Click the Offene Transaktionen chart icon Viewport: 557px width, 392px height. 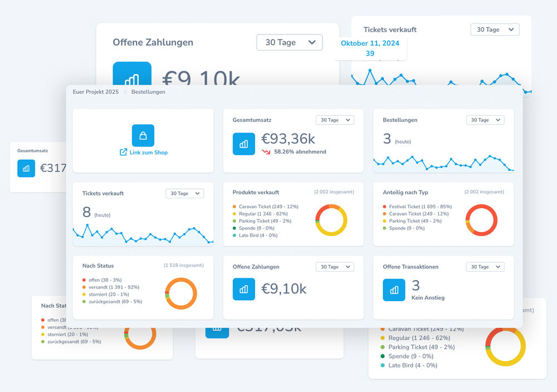[394, 290]
